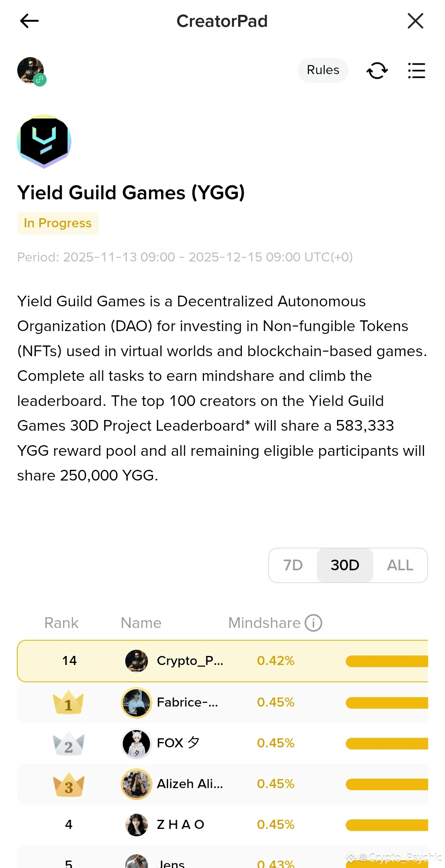Switch to the ALL leaderboard tab

tap(400, 565)
